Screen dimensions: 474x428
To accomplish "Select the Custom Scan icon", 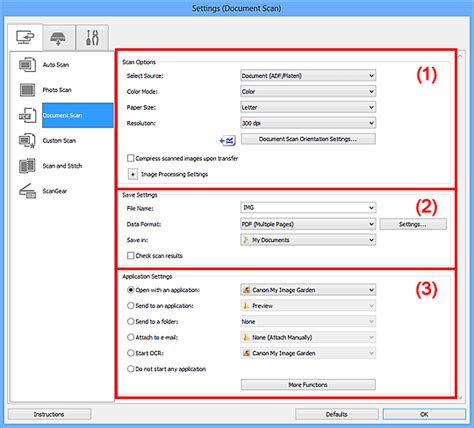I will 27,141.
